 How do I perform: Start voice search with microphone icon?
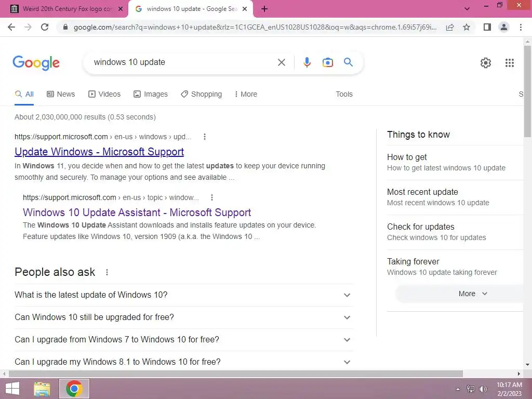307,62
